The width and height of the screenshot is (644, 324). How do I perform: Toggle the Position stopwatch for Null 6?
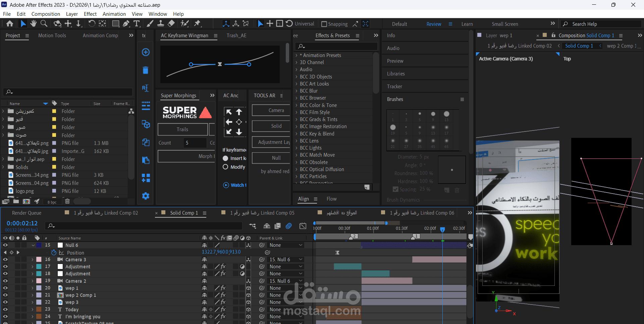coord(54,253)
